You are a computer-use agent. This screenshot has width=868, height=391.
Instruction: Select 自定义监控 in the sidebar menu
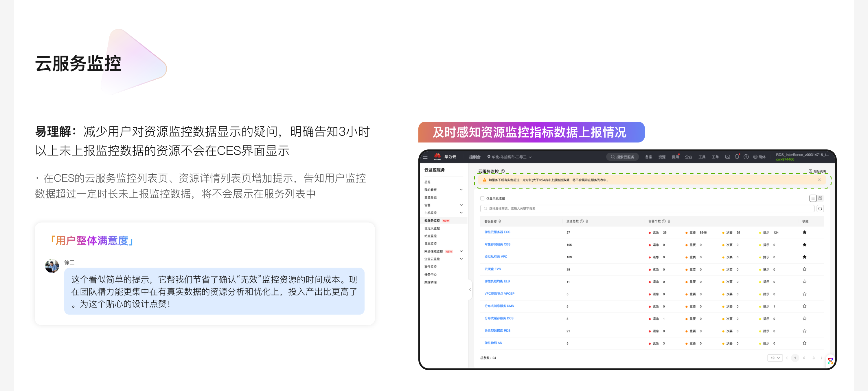tap(432, 229)
